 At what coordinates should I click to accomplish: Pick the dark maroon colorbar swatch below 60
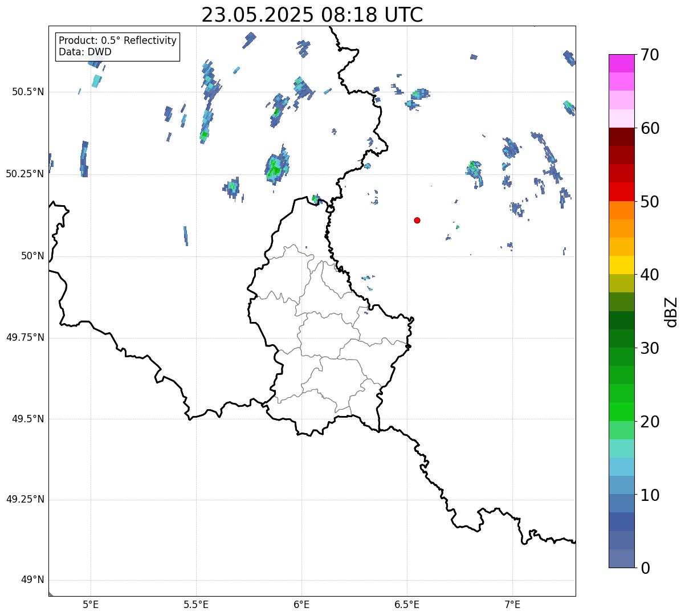pos(621,137)
